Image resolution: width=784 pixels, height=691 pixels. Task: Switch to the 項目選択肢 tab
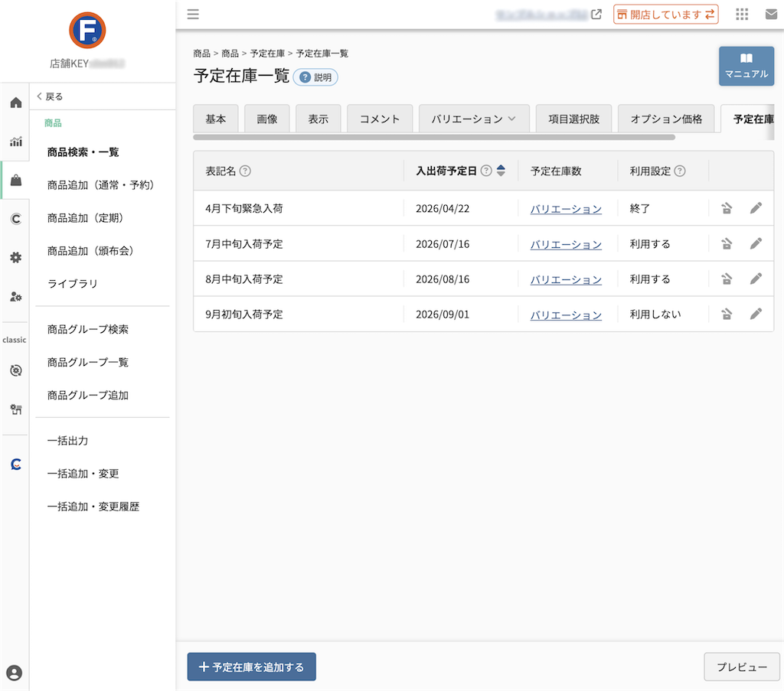[573, 119]
